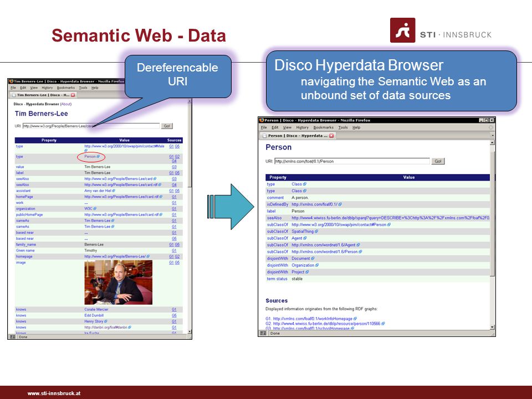Click external-link icon after Amy van der Heil
Screen dimensions: 532x399
(114, 191)
